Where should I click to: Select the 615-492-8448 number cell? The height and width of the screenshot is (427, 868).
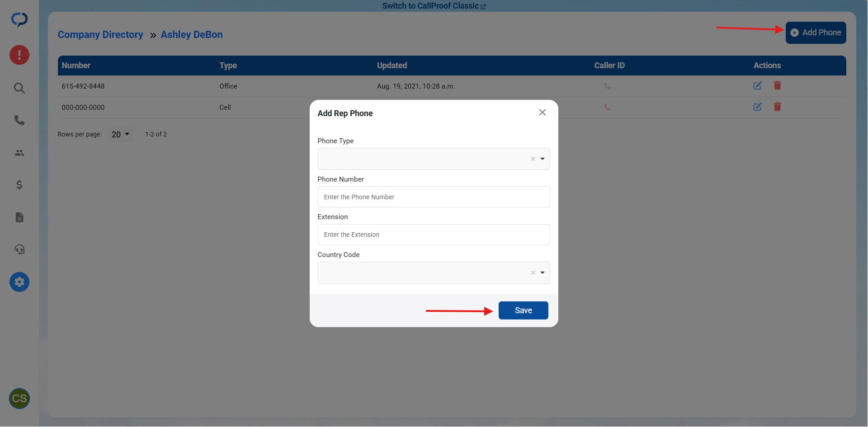pyautogui.click(x=83, y=86)
